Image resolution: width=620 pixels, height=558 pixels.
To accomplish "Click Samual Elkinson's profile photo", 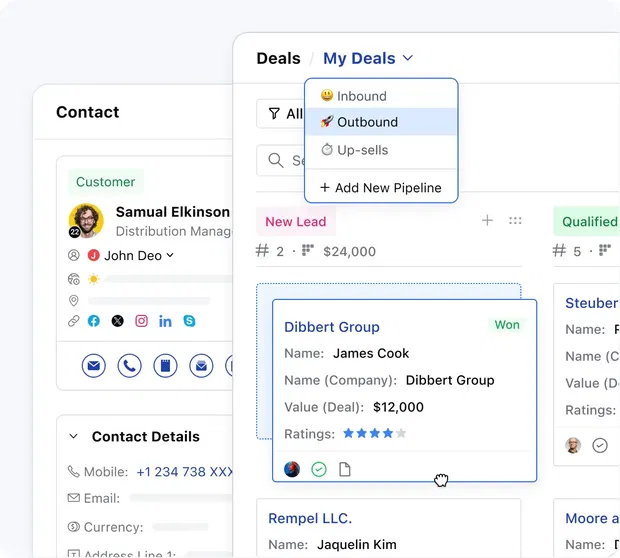I will [x=86, y=221].
